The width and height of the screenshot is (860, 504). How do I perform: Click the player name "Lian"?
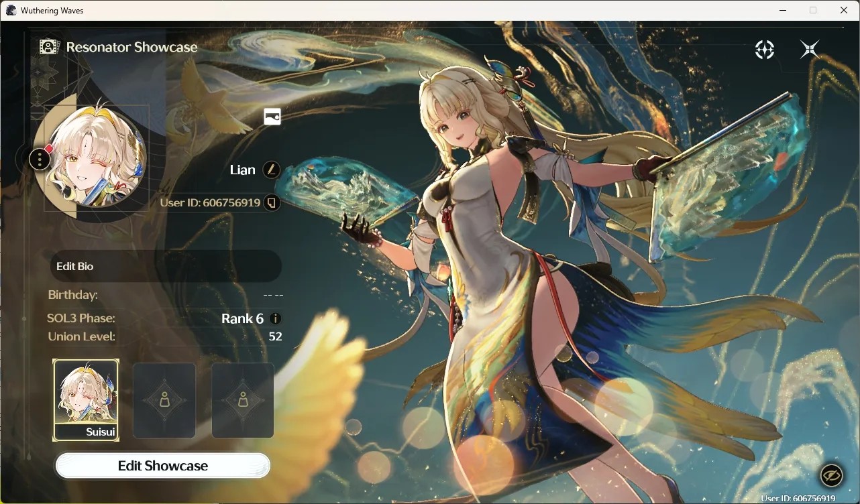(243, 170)
